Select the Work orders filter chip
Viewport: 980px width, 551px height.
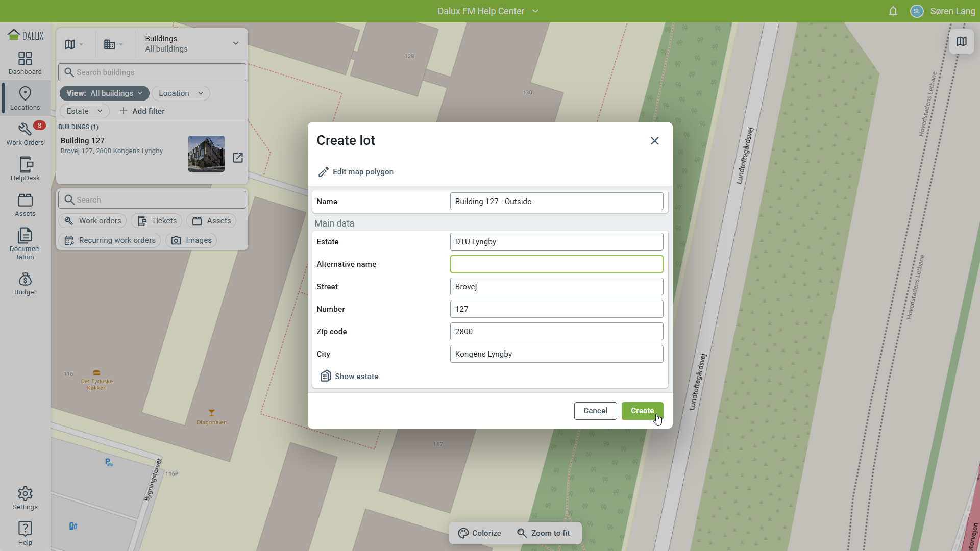click(93, 221)
